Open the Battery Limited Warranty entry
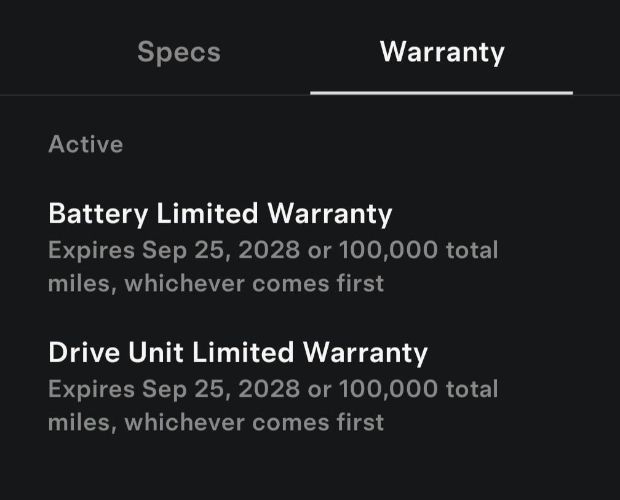Image resolution: width=620 pixels, height=500 pixels. click(220, 213)
